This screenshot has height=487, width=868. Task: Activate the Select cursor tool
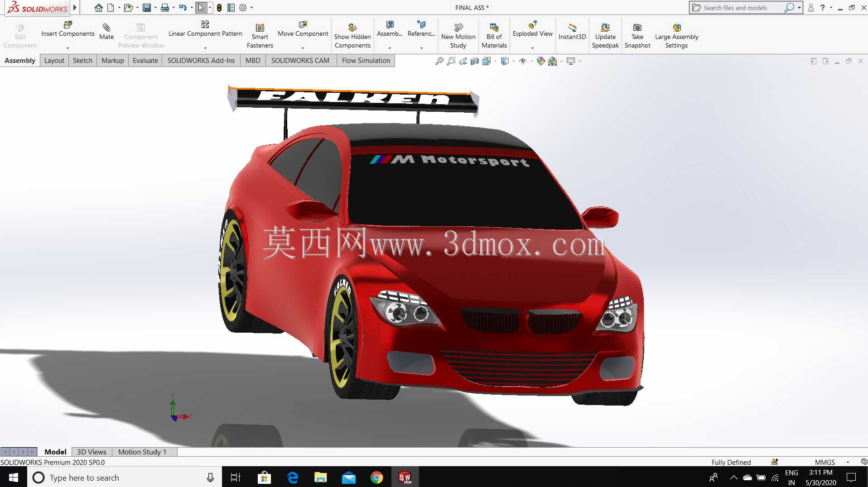pos(201,8)
